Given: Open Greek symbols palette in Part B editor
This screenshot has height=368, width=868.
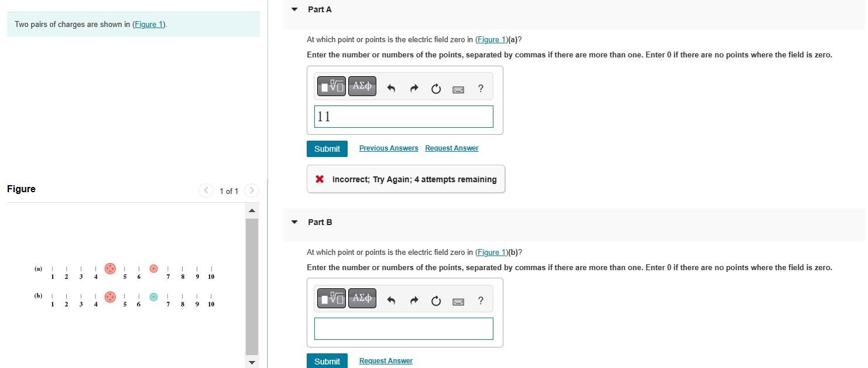Looking at the screenshot, I should tap(362, 298).
